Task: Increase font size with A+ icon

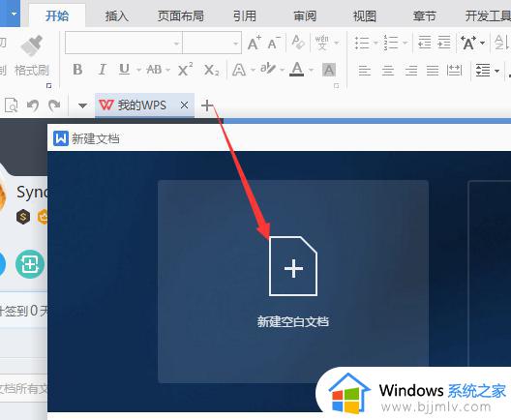Action: [255, 43]
